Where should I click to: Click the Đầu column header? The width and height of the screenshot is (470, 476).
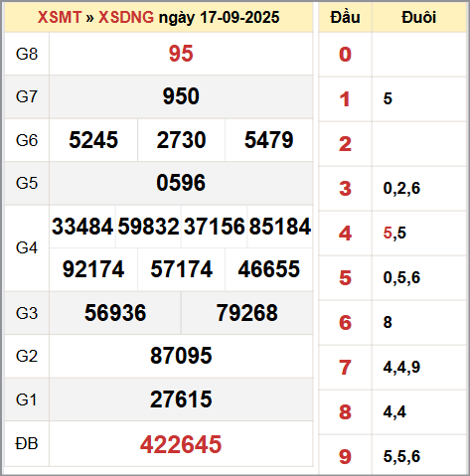coord(345,17)
